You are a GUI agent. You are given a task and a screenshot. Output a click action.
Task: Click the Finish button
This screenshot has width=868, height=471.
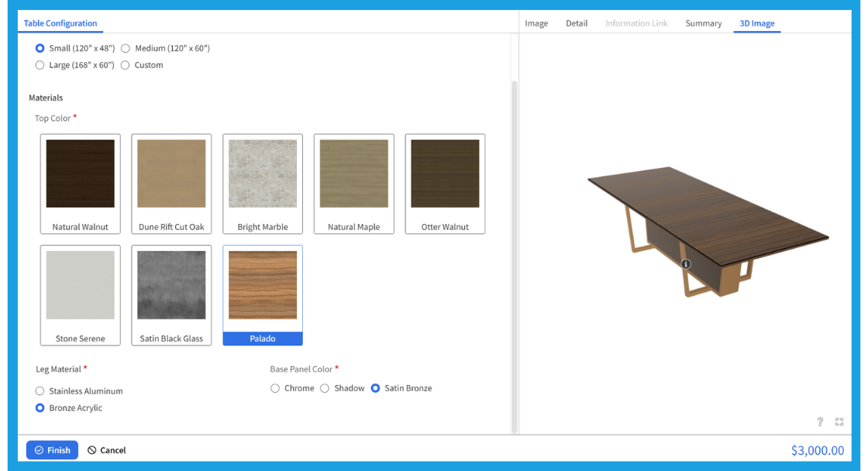52,450
